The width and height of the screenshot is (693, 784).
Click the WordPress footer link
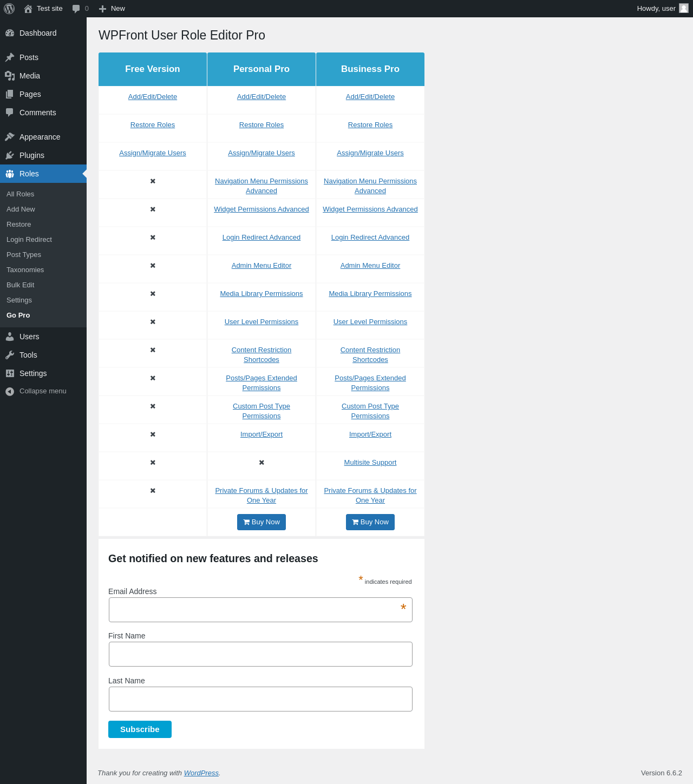[x=201, y=773]
